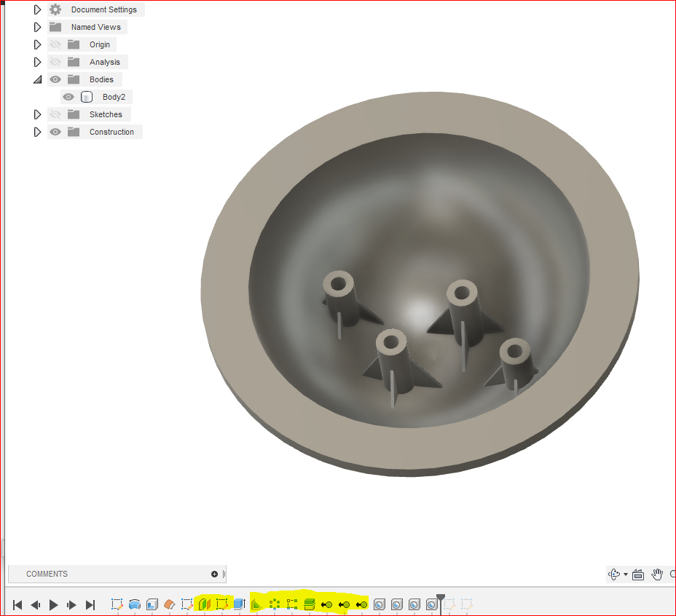Select the rightmost greyed-out sketch in the timeline

(467, 604)
